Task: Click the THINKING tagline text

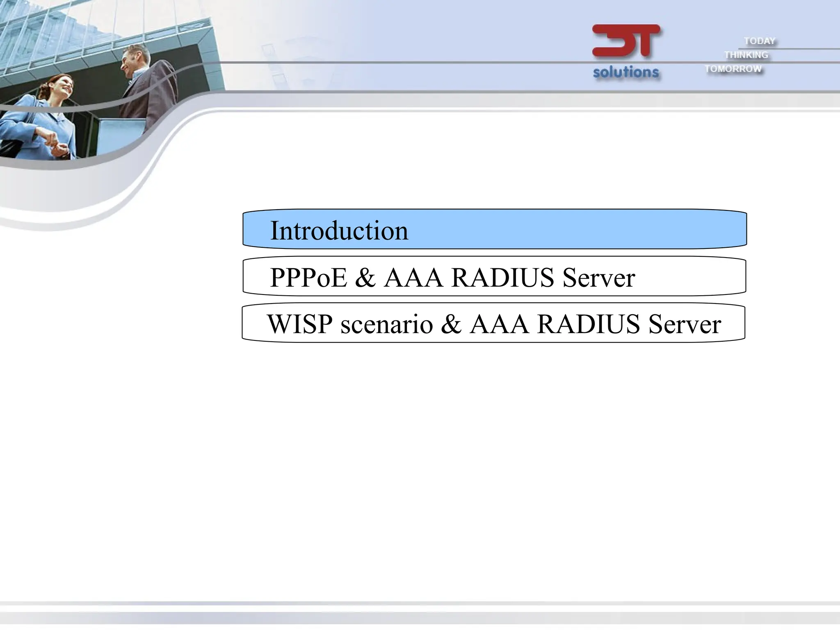Action: pos(746,55)
